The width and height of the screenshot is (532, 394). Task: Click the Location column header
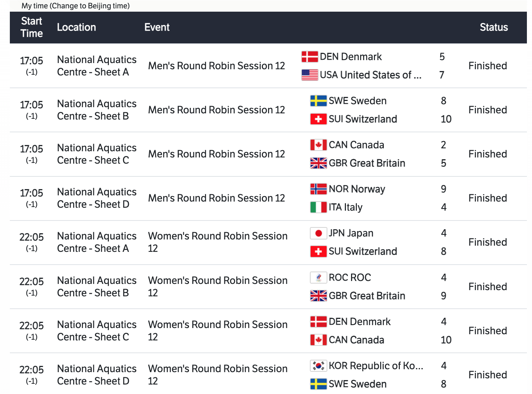pyautogui.click(x=76, y=27)
